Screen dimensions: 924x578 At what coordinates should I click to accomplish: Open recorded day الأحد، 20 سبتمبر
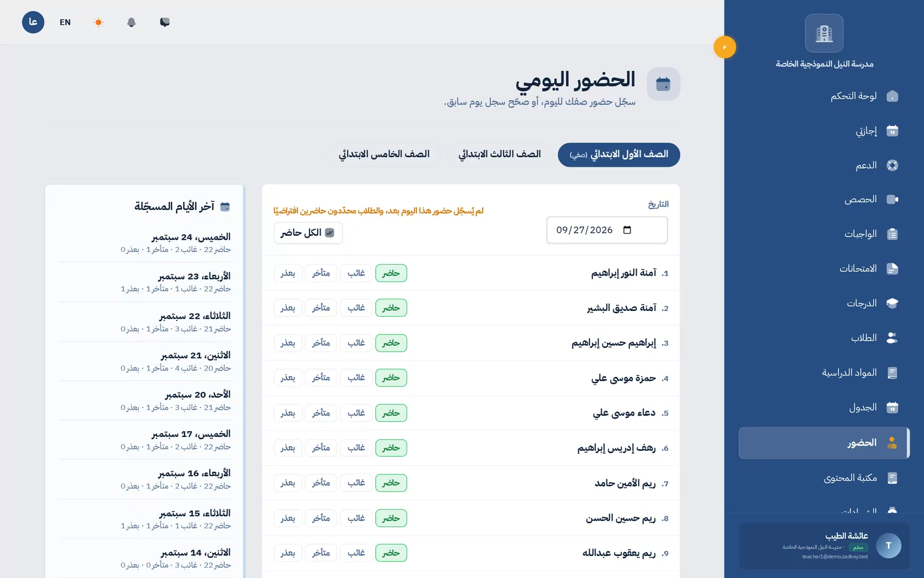144,401
